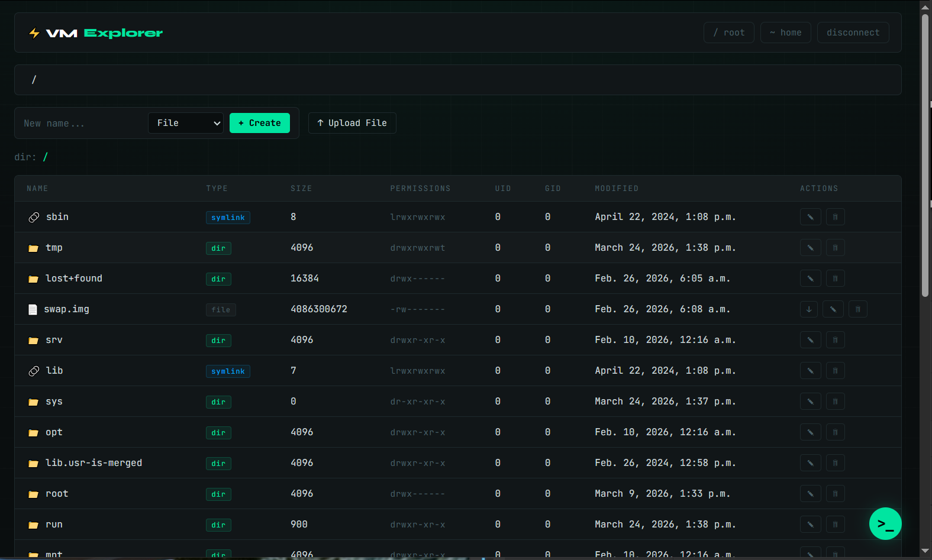Click size value 4086300672
Screen dimensions: 932x560
[x=319, y=309]
